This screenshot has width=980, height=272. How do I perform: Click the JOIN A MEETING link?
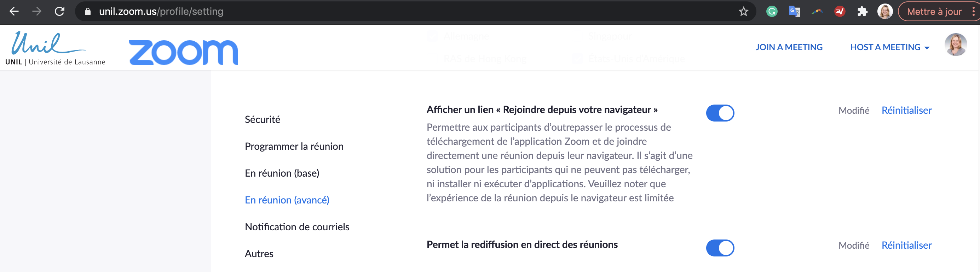(x=789, y=47)
